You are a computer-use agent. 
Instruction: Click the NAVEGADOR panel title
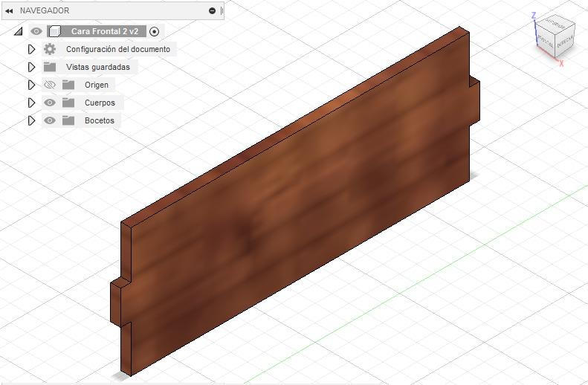coord(45,10)
